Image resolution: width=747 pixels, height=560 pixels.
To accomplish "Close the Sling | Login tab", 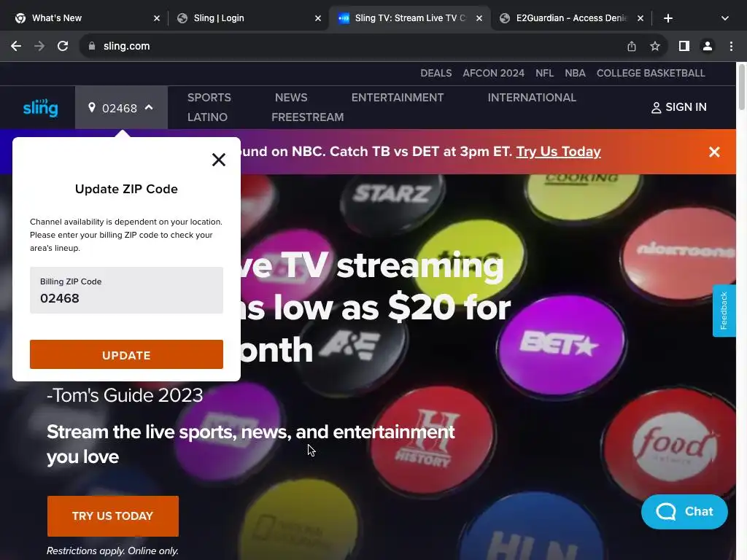I will click(x=318, y=18).
